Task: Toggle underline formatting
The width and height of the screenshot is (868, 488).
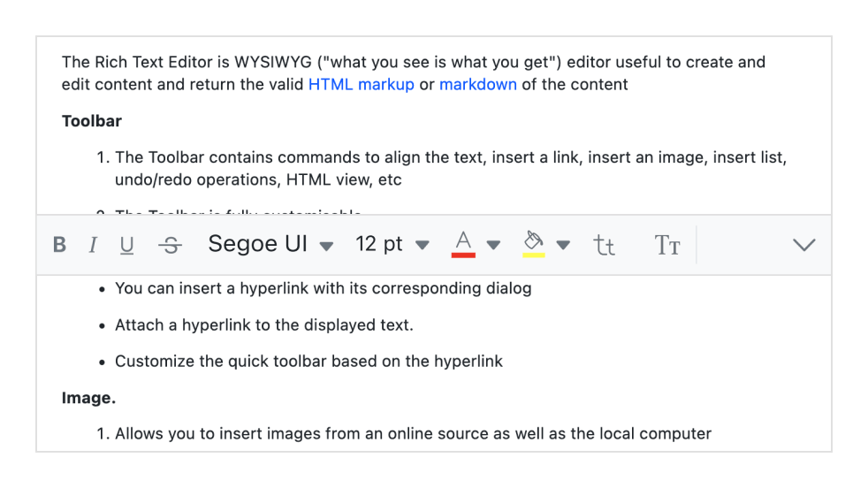Action: [127, 245]
